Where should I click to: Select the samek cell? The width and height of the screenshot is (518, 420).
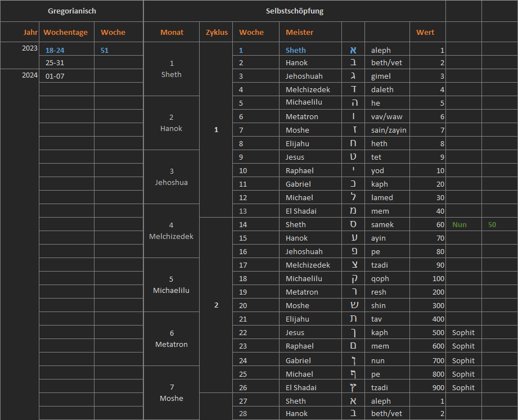pyautogui.click(x=387, y=224)
